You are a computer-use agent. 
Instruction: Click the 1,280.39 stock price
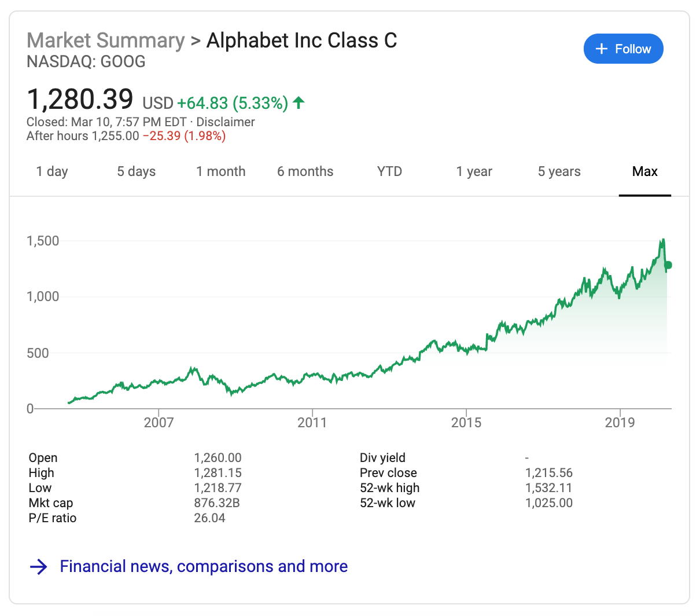pyautogui.click(x=80, y=100)
